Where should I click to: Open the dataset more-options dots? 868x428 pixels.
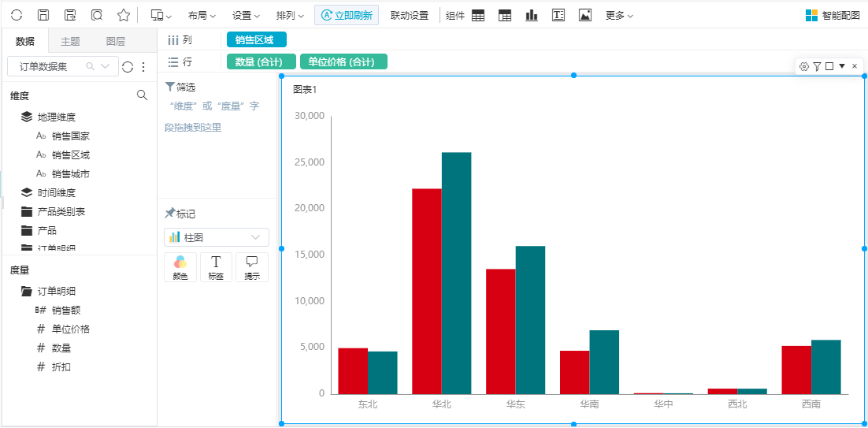click(x=143, y=67)
